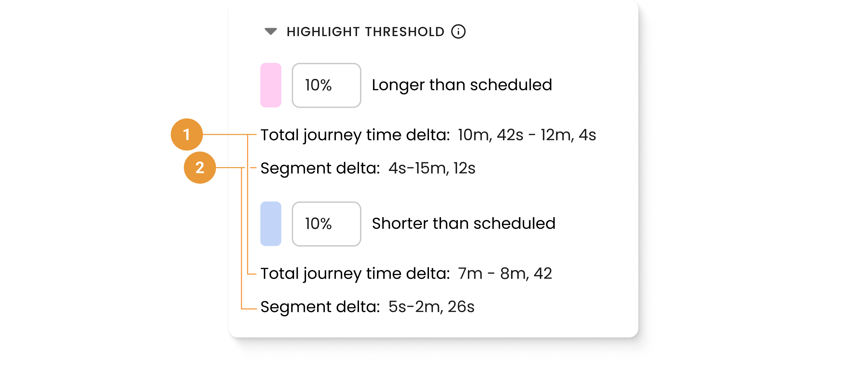Click the Segment delta label above the blue swatch

tap(320, 168)
